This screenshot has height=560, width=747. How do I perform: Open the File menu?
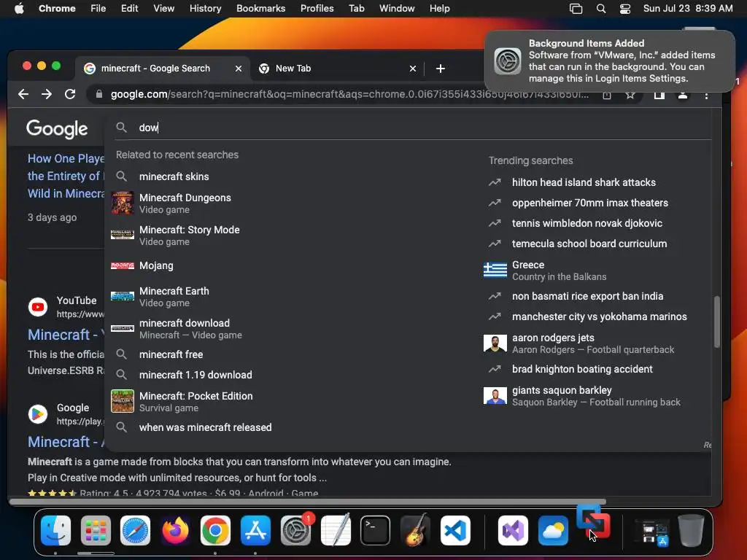[x=98, y=9]
